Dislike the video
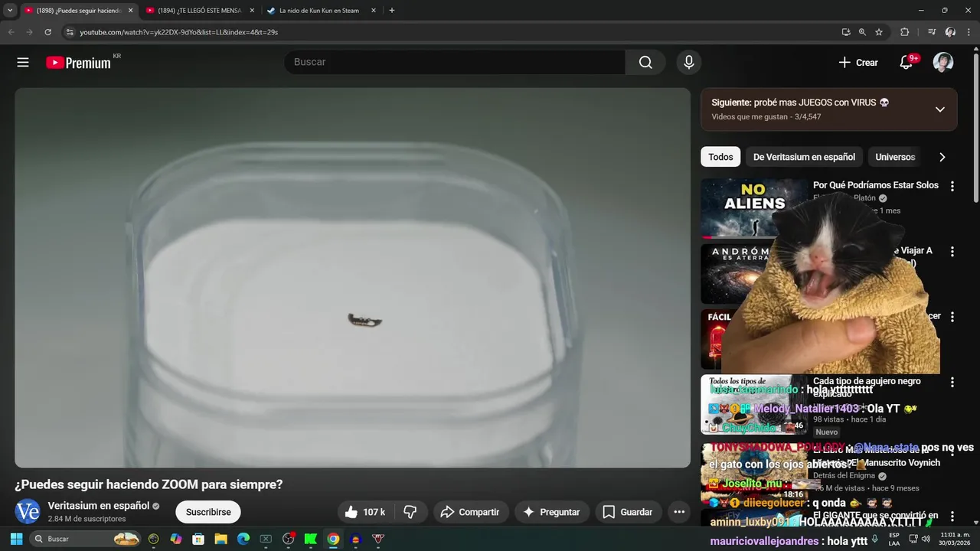The height and width of the screenshot is (551, 980). [410, 512]
